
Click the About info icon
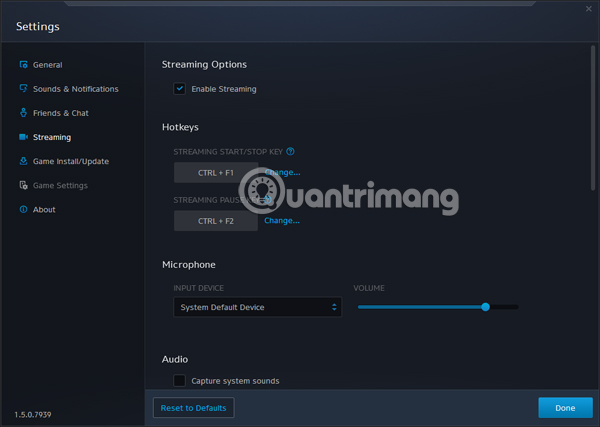pos(23,209)
